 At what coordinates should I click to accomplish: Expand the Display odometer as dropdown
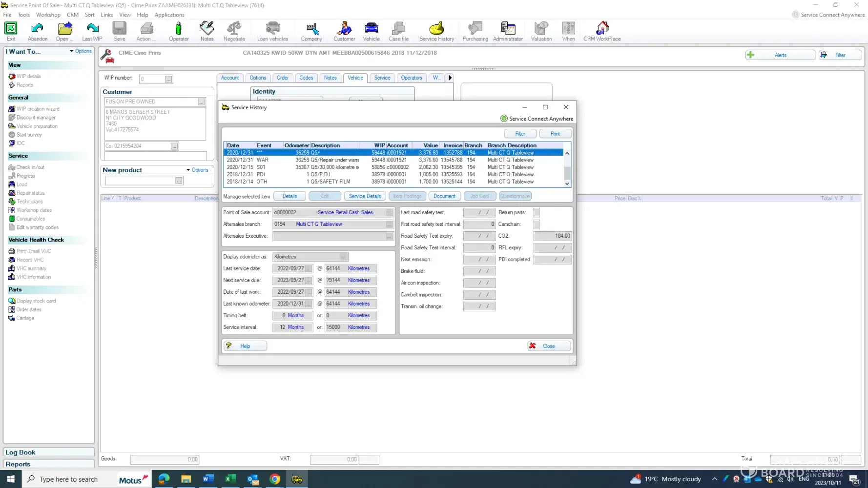pos(343,257)
